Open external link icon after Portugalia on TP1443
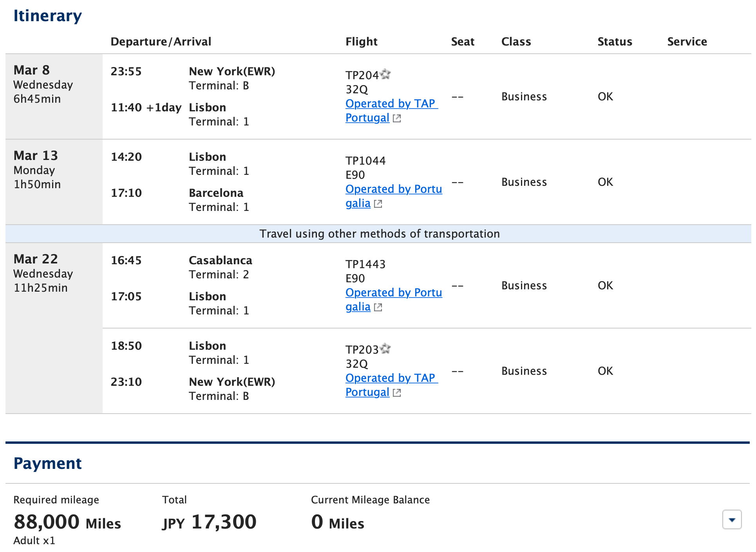Image resolution: width=756 pixels, height=552 pixels. (x=378, y=307)
